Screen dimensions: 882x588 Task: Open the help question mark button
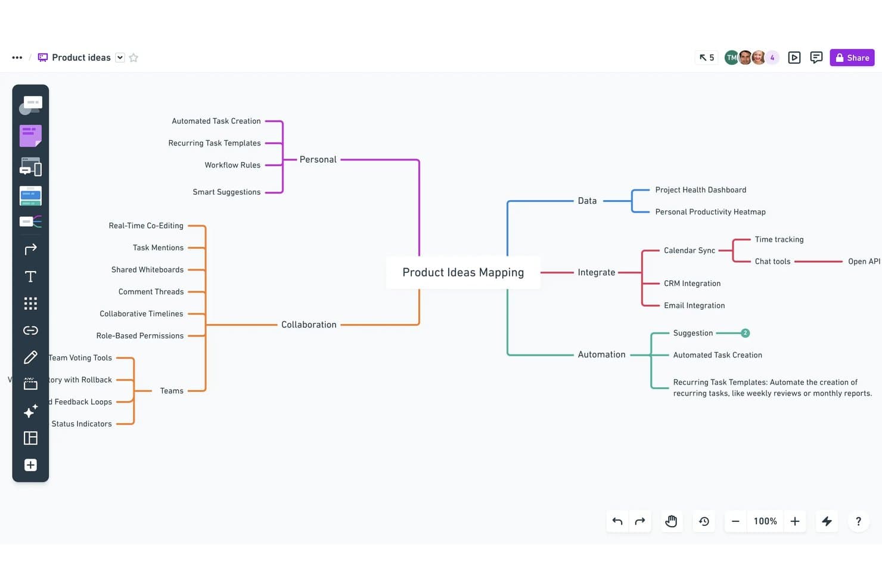pos(858,521)
